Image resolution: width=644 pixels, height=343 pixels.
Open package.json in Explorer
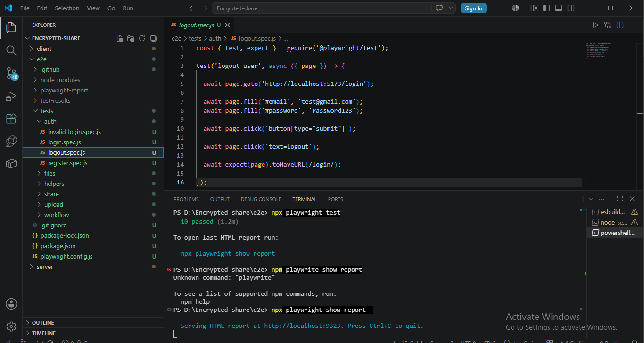point(58,246)
